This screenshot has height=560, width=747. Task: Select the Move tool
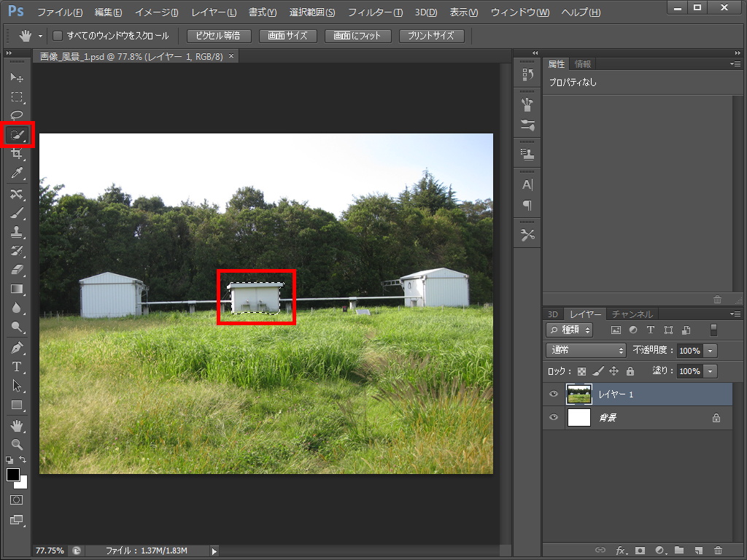(x=18, y=77)
